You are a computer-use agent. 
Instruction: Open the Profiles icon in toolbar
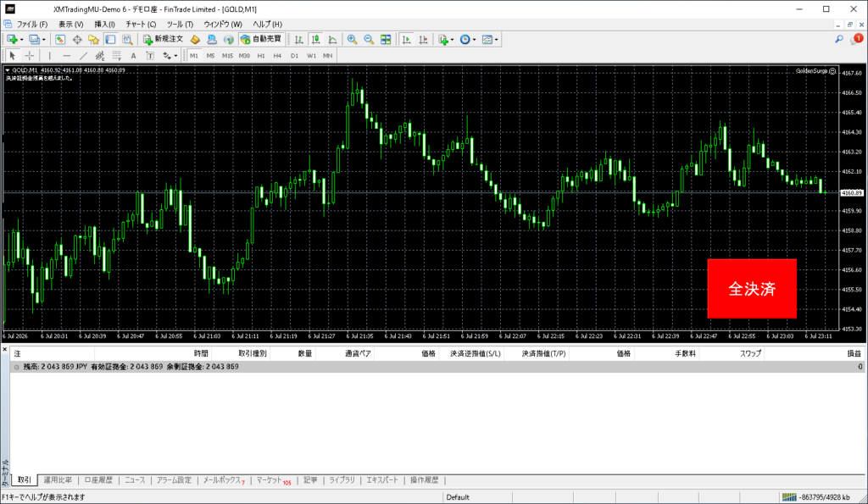pos(34,39)
